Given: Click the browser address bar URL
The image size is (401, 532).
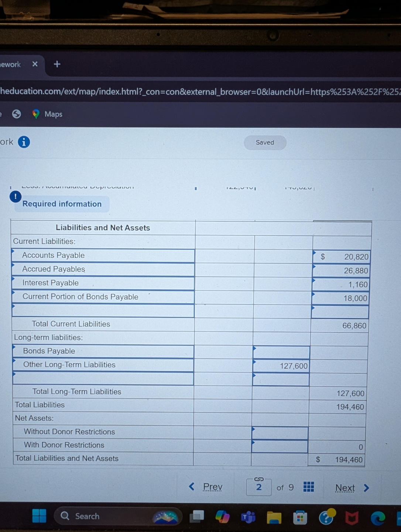Looking at the screenshot, I should [200, 91].
